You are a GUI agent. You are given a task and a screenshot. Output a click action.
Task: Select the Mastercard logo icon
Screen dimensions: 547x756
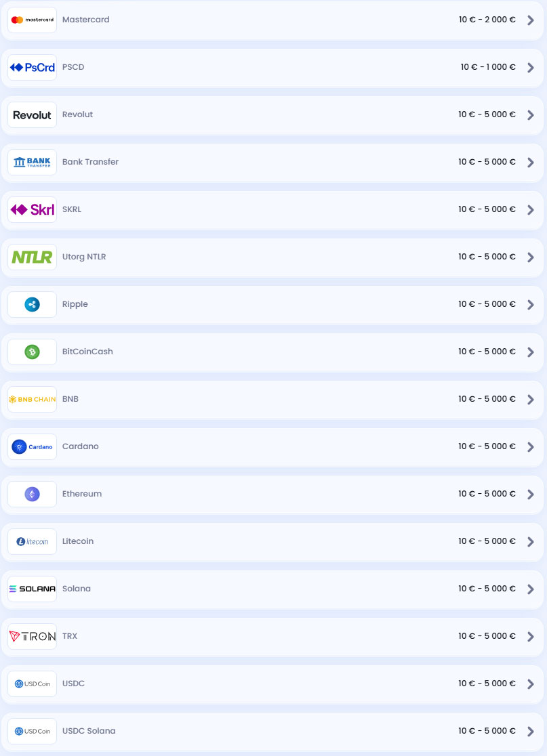tap(32, 20)
